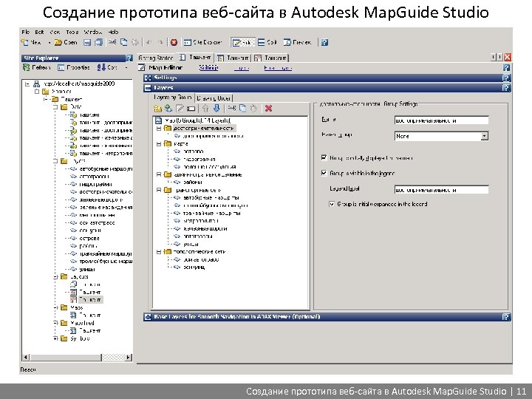Select the localhost mapguide2009 root node in Site Explorer
This screenshot has width=532, height=399.
(79, 83)
